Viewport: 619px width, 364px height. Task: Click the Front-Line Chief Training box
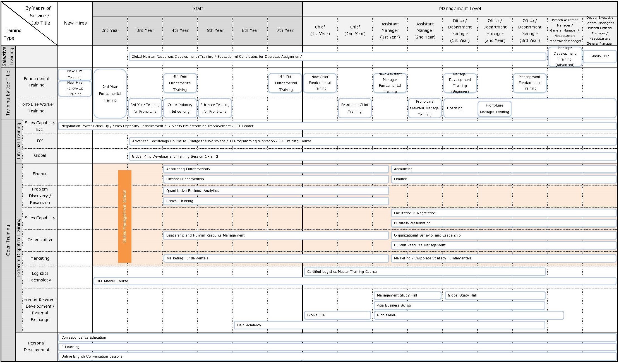(355, 108)
